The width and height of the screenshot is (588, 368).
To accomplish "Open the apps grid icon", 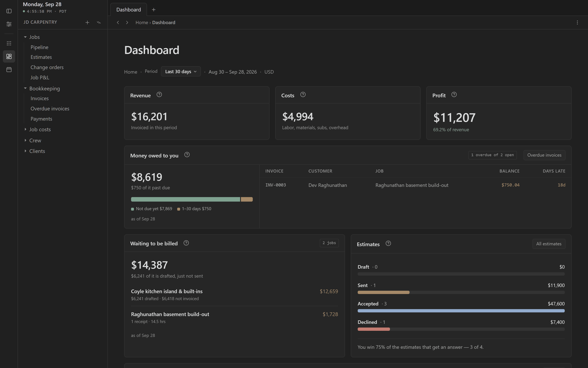I will (9, 43).
